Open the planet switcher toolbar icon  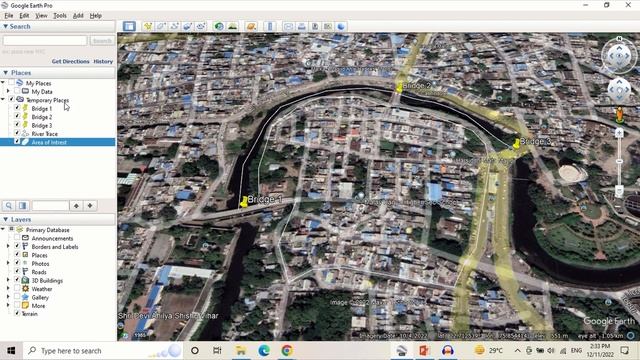[251, 27]
